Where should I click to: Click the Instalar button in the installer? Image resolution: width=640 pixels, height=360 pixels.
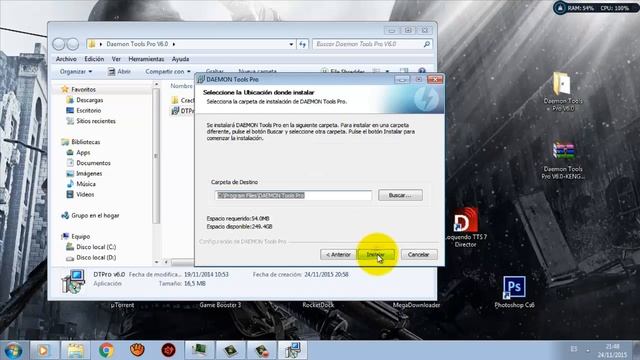[x=376, y=255]
